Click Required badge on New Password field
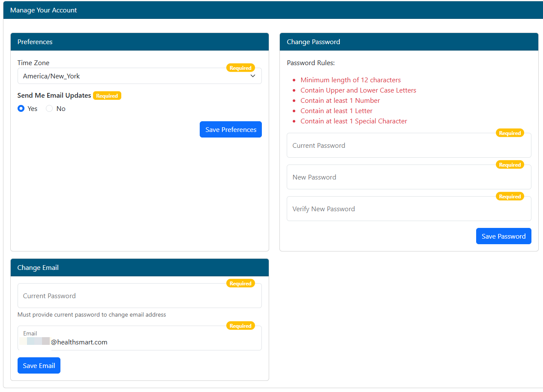Screen dimensions: 543x392 coord(510,165)
